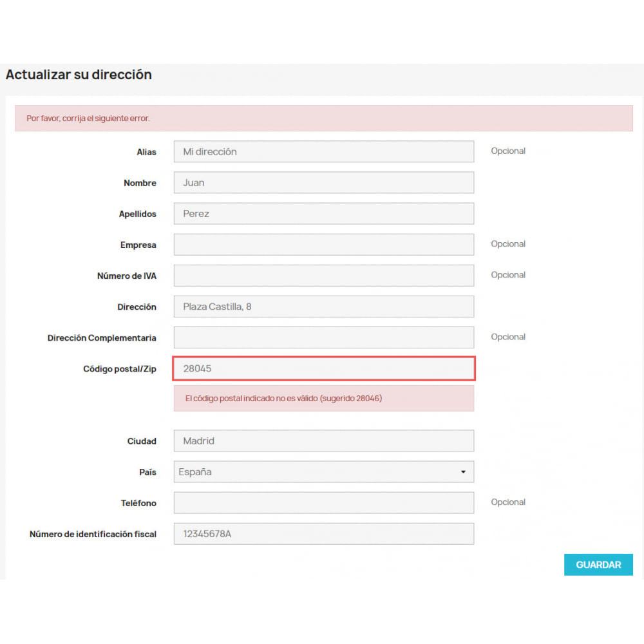Click into the Nombre field containing Juan

coord(323,183)
